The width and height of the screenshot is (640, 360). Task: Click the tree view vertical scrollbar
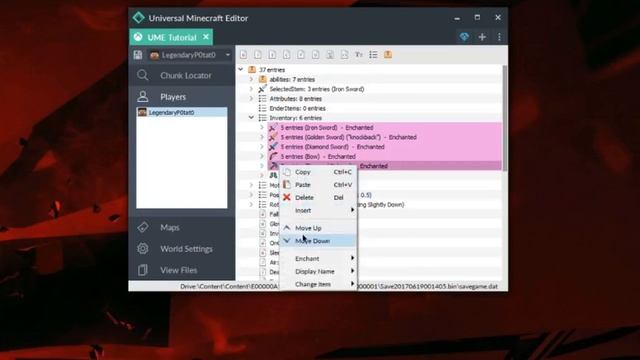pyautogui.click(x=505, y=118)
